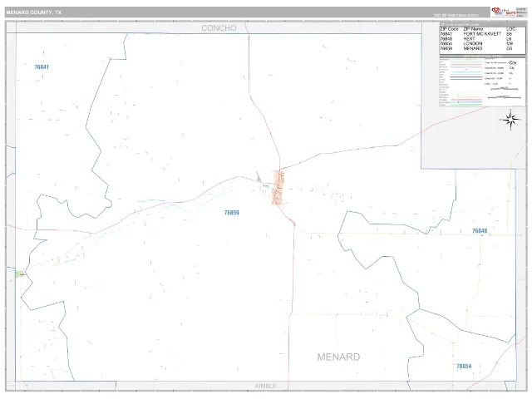The image size is (532, 399).
Task: Click the FORT MC KAVETT index entry
Action: (482, 34)
